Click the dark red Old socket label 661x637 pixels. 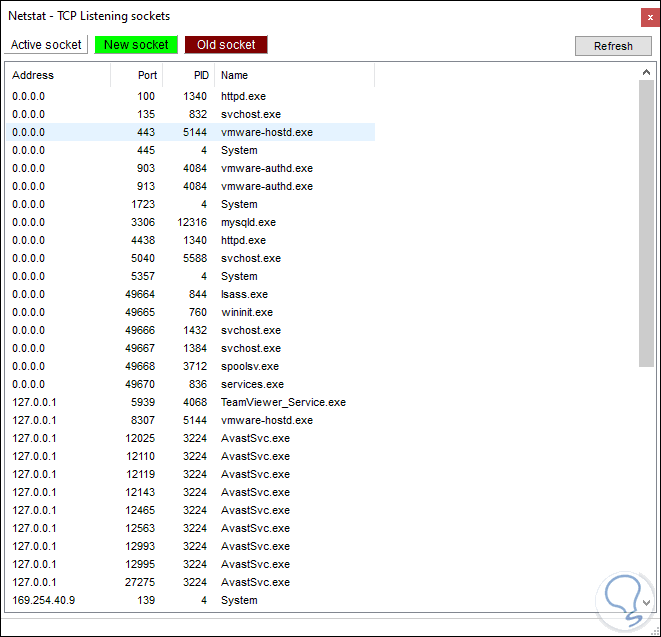pyautogui.click(x=226, y=45)
